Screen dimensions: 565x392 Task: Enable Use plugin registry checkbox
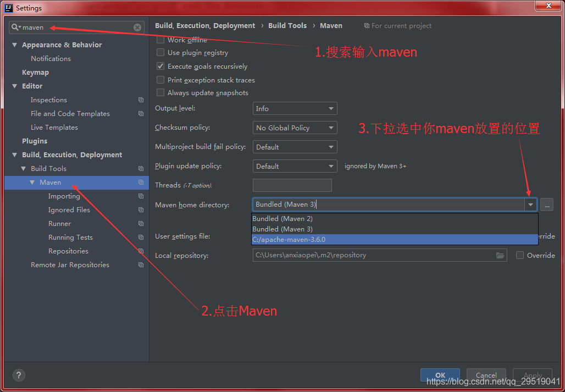[x=160, y=53]
